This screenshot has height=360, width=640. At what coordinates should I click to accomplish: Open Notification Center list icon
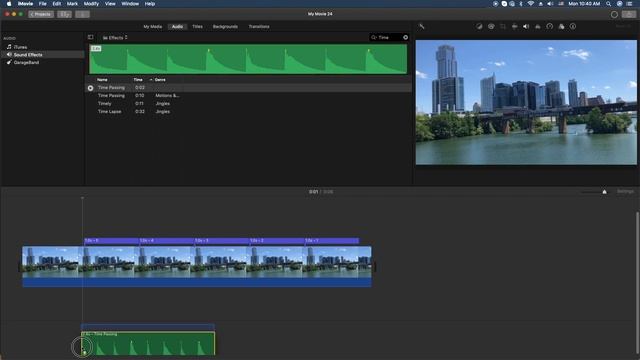[630, 4]
